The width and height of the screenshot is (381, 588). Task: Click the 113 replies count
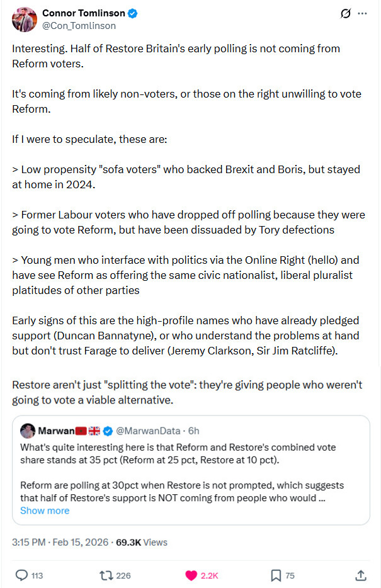tap(37, 575)
